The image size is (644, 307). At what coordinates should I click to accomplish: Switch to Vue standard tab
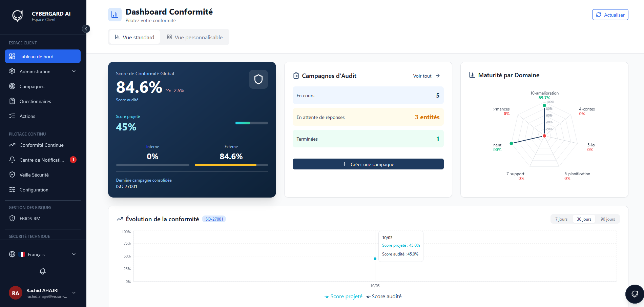[134, 37]
